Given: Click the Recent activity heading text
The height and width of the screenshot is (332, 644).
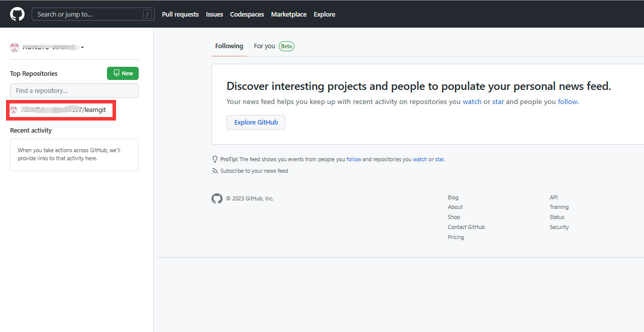Looking at the screenshot, I should coord(31,130).
